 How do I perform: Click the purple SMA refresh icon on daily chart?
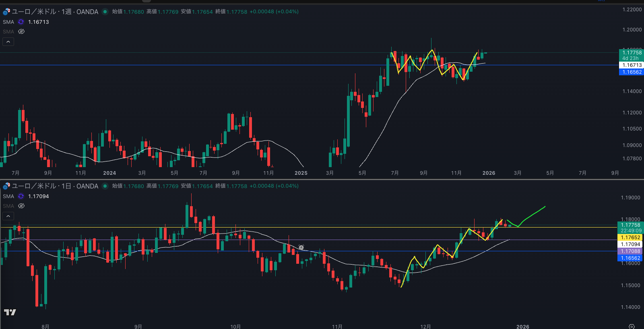tap(21, 196)
